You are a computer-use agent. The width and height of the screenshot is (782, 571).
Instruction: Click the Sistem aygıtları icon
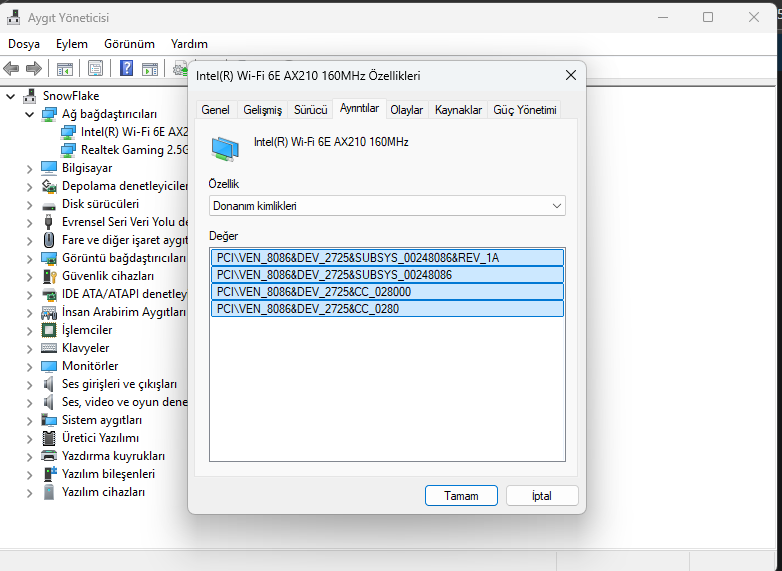(49, 420)
